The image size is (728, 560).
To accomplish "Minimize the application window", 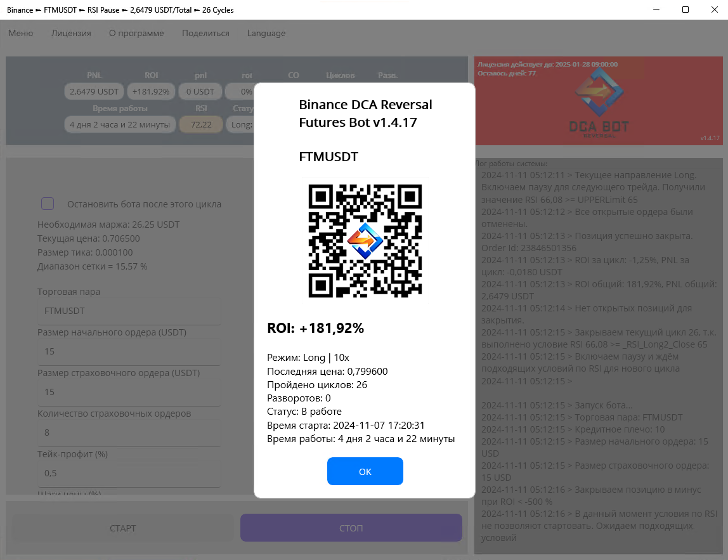I will point(656,10).
